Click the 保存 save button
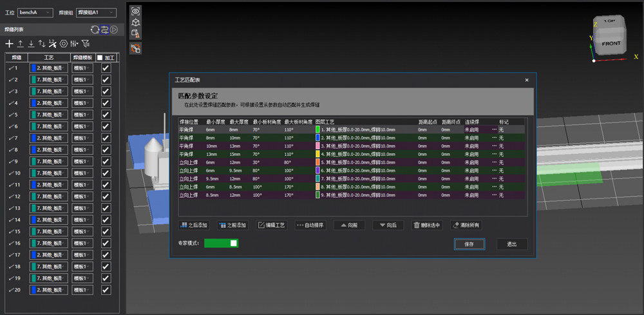 tap(469, 244)
